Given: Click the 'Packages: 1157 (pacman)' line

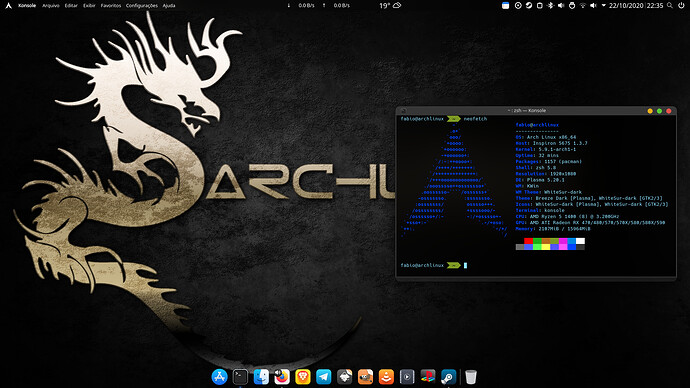Looking at the screenshot, I should (549, 161).
